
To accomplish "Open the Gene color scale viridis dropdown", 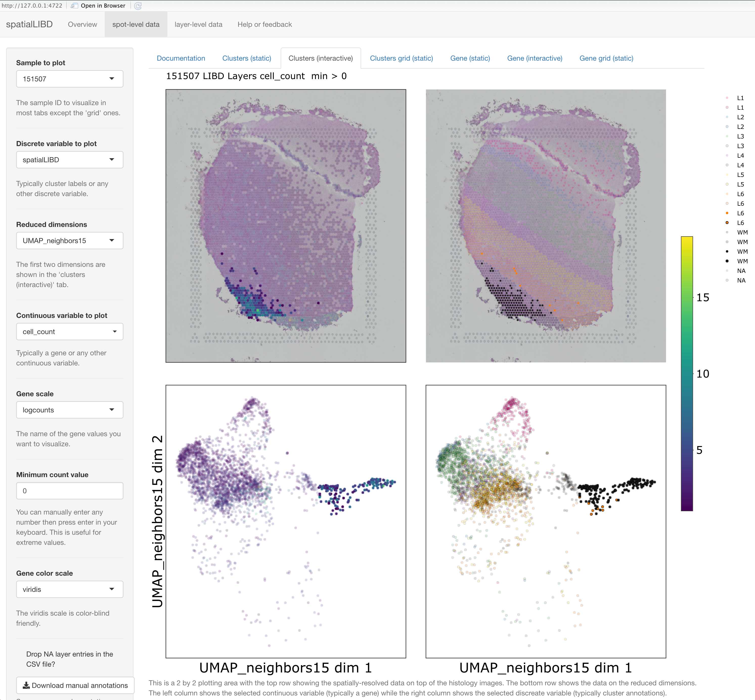I will (70, 589).
